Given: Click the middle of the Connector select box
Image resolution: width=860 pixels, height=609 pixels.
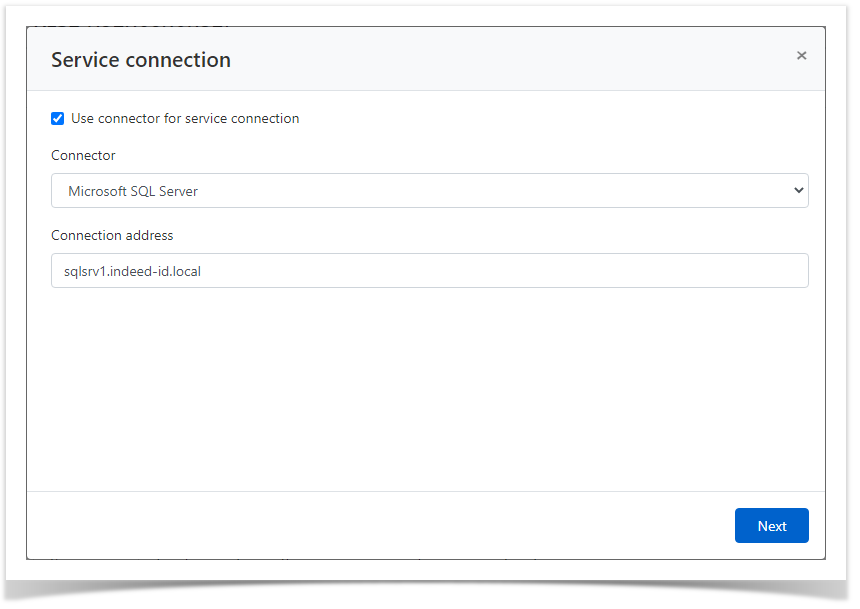Looking at the screenshot, I should (x=429, y=191).
